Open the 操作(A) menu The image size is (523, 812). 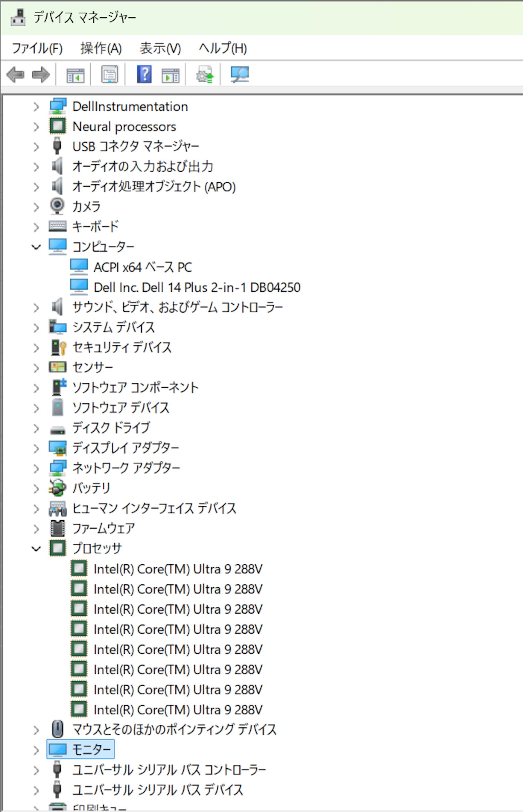pyautogui.click(x=101, y=48)
